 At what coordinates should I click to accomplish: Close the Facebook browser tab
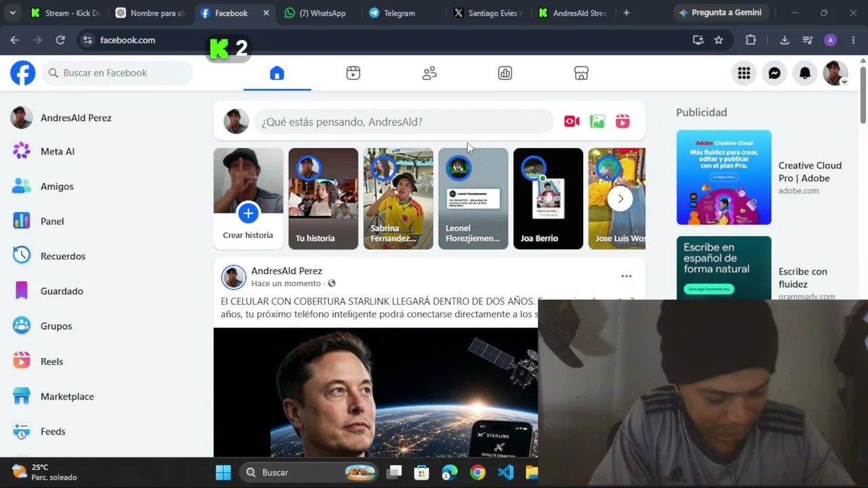[x=266, y=13]
